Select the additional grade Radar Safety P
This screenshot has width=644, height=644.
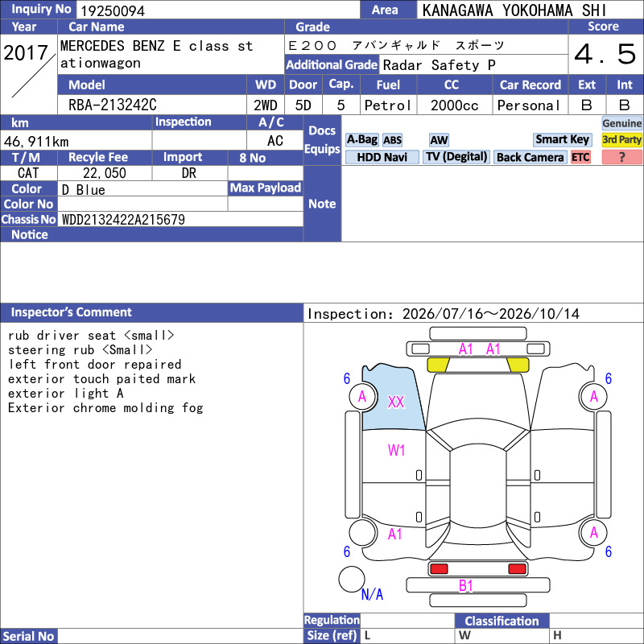pyautogui.click(x=439, y=65)
